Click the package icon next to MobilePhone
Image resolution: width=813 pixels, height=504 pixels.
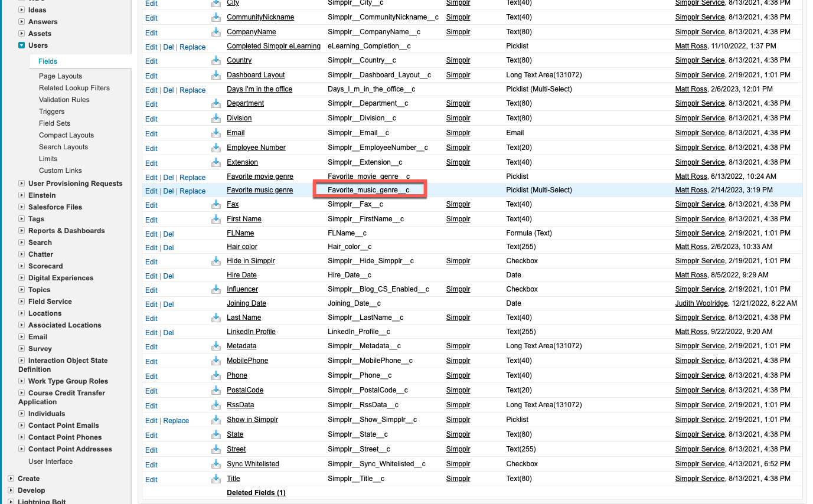tap(216, 360)
